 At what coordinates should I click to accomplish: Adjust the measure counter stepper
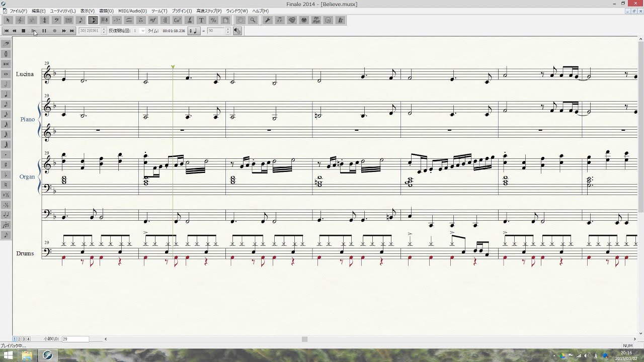104,31
